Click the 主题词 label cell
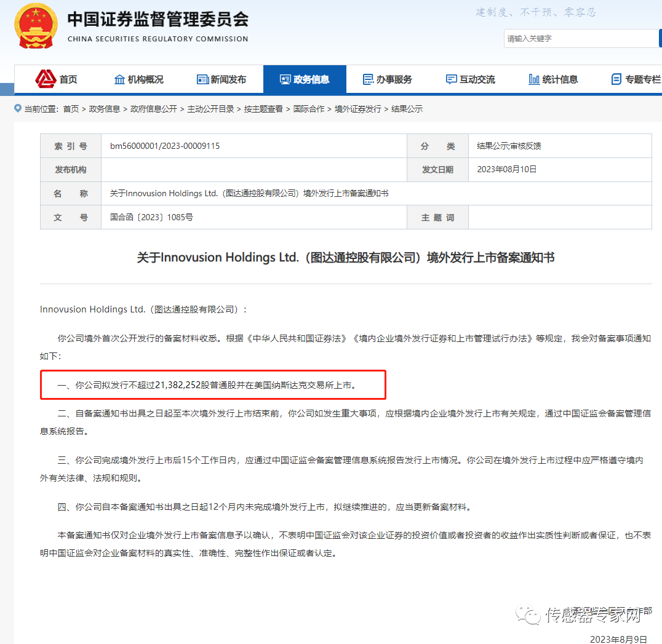The width and height of the screenshot is (662, 644). (437, 217)
